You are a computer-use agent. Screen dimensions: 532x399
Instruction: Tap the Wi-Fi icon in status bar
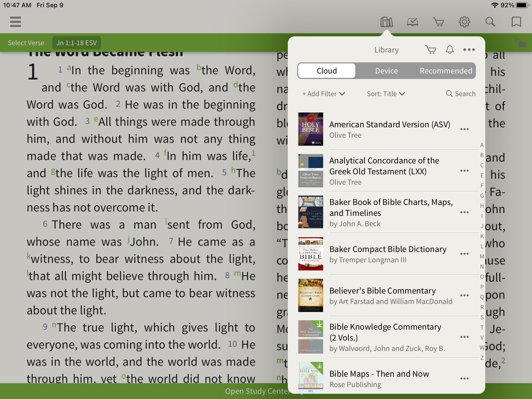(495, 5)
